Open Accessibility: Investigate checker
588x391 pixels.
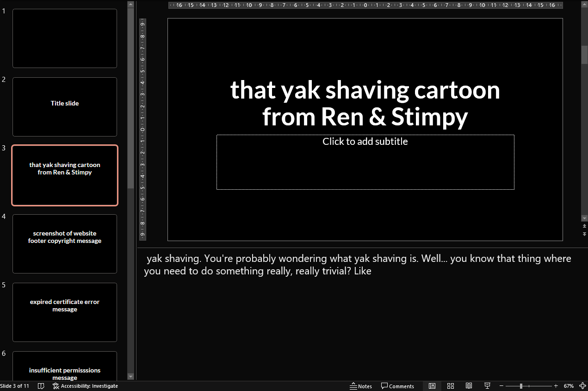pyautogui.click(x=85, y=386)
